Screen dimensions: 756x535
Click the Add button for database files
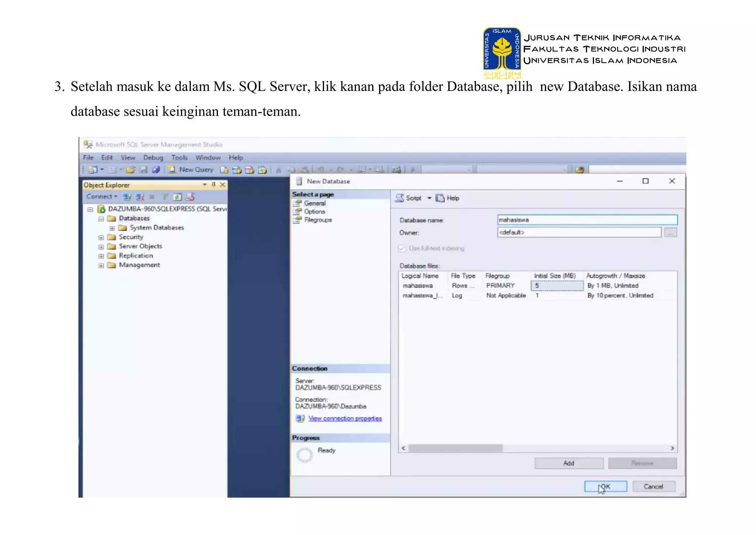569,463
